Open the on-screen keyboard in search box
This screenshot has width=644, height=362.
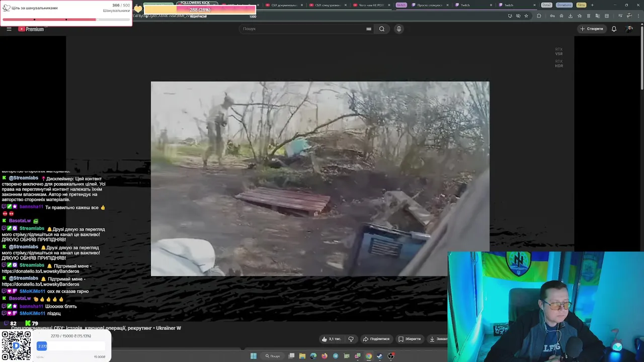coord(369,29)
